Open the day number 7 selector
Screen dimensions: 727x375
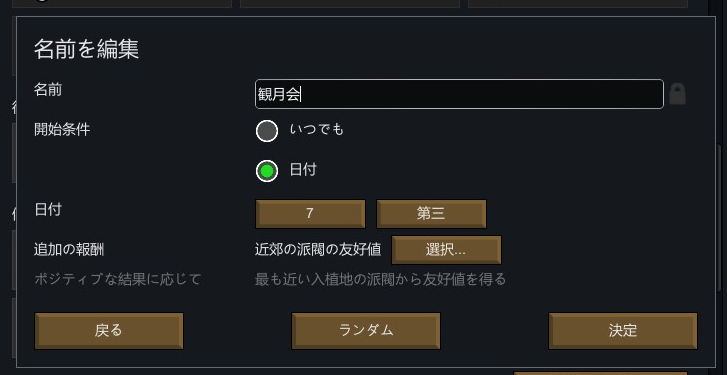click(x=310, y=214)
